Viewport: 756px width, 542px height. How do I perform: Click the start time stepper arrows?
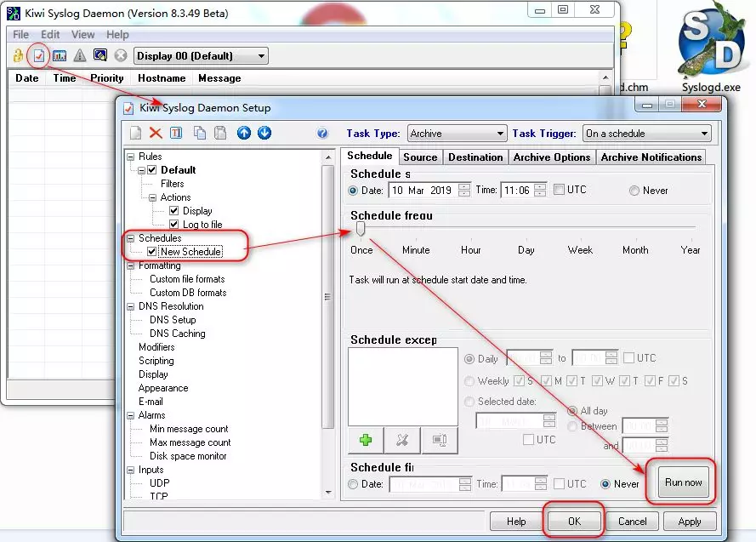(540, 190)
